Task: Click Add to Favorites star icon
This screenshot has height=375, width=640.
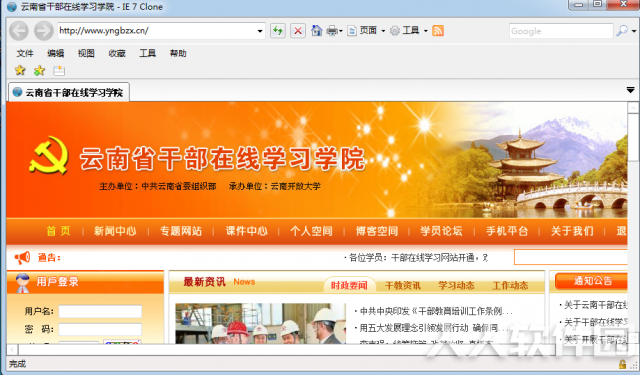Action: pyautogui.click(x=39, y=70)
